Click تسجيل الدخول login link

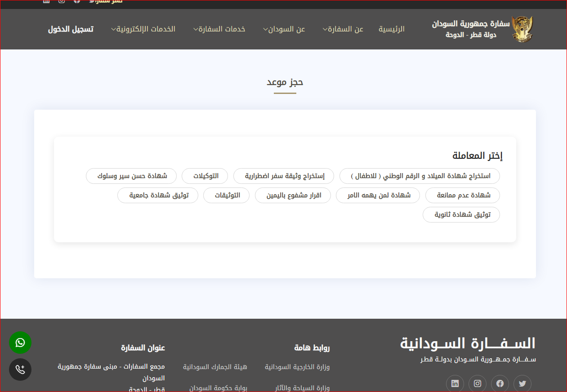click(x=71, y=29)
